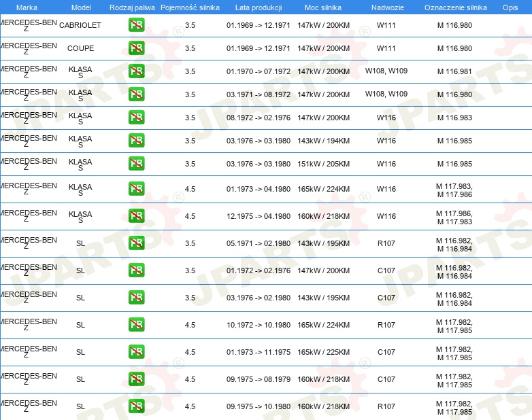
Task: Click 4.5 engine capacity in 01.1973 -> 04.1980 row
Action: tap(190, 189)
